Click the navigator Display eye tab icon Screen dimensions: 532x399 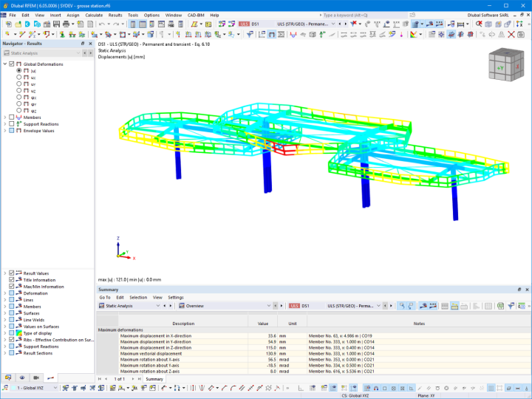[x=22, y=378]
